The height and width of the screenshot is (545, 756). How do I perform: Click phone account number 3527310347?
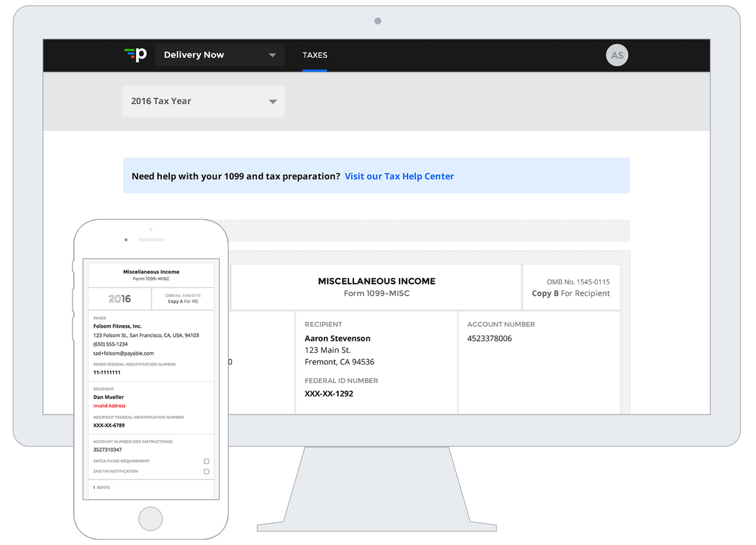pyautogui.click(x=108, y=450)
